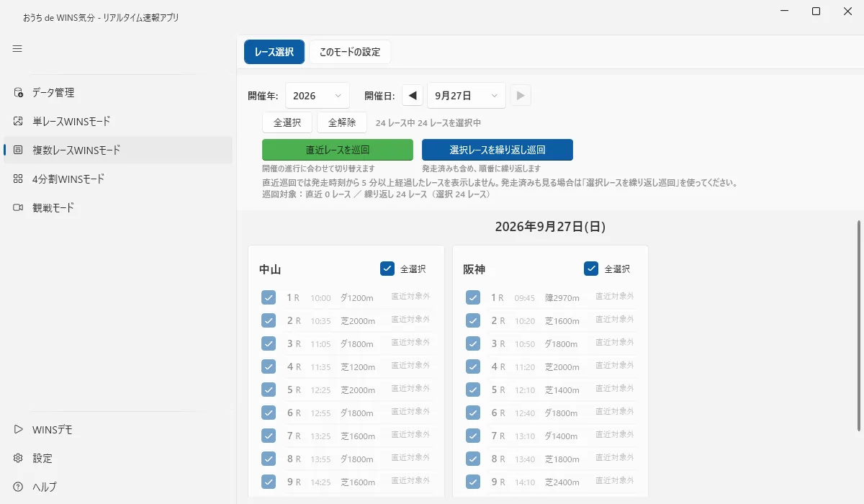Uncheck 阪神 4R 11:20 race
Viewport: 864px width, 504px height.
473,366
